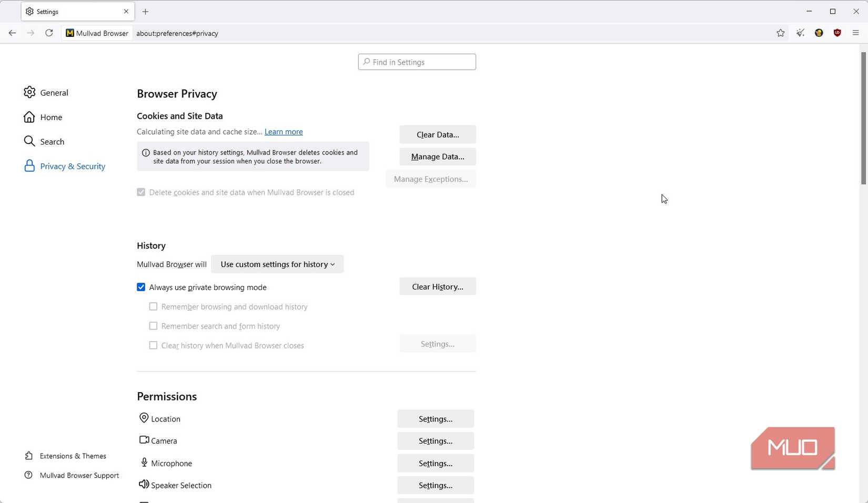The width and height of the screenshot is (868, 503).
Task: Open Mullvad Browser Support
Action: tap(79, 475)
